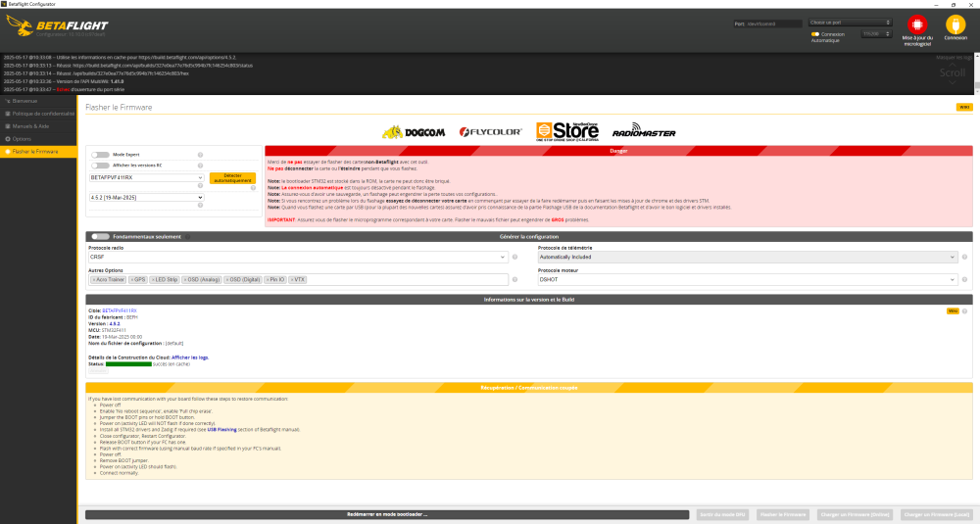Click Redémarrer en mode bootloader button
Screen dimensions: 980x524
click(x=387, y=514)
